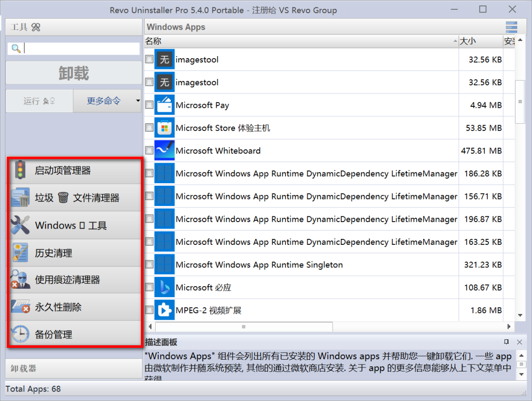Click the description panel scroll down arrow
532x401 pixels.
(x=521, y=374)
